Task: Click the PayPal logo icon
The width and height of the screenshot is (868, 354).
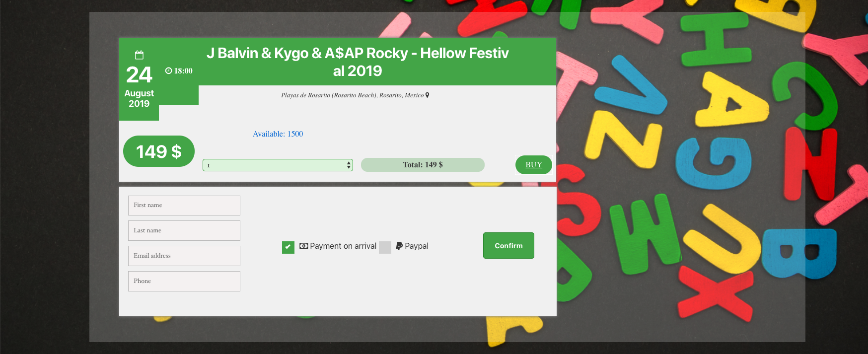Action: (399, 246)
